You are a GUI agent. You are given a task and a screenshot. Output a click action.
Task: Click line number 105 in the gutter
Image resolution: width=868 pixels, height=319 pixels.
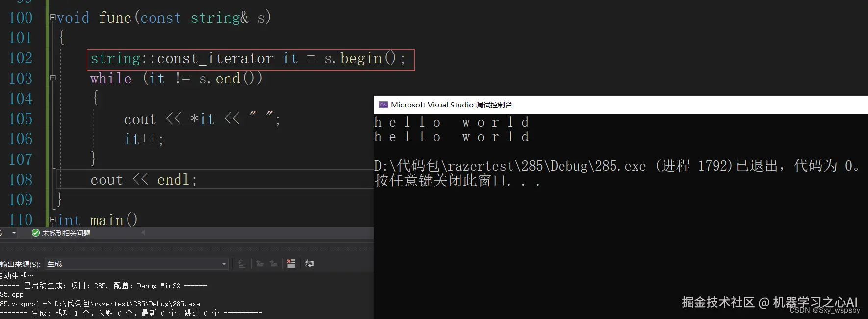tap(21, 119)
